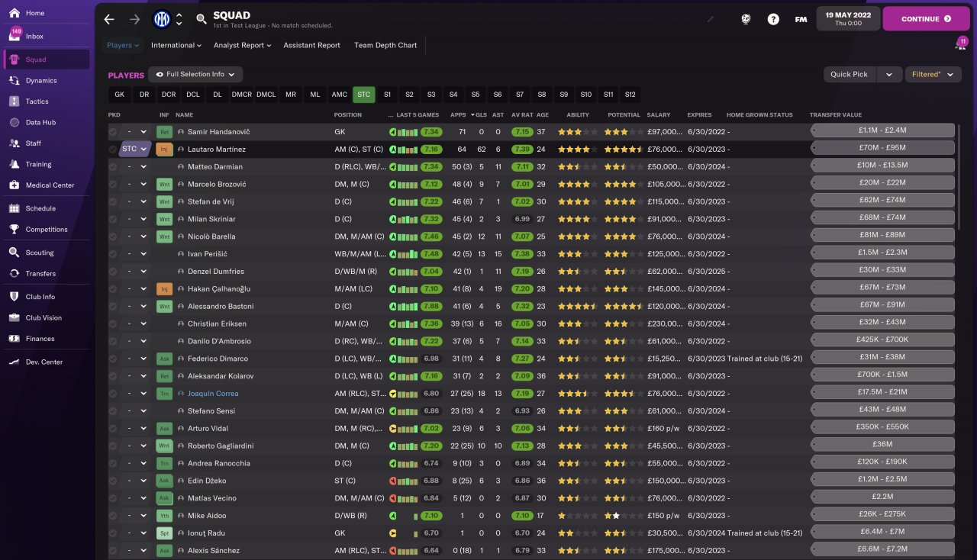Go to Dynamics in the sidebar
Viewport: 977px width, 560px height.
click(46, 80)
